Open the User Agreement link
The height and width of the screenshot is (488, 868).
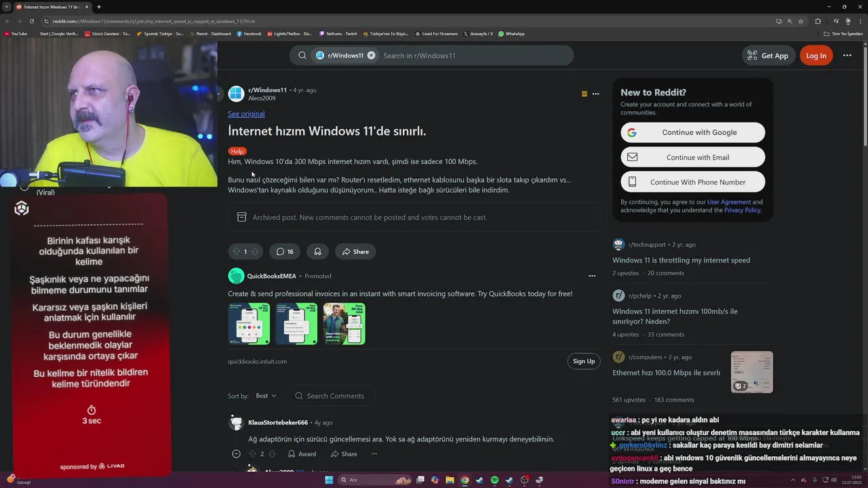coord(729,202)
